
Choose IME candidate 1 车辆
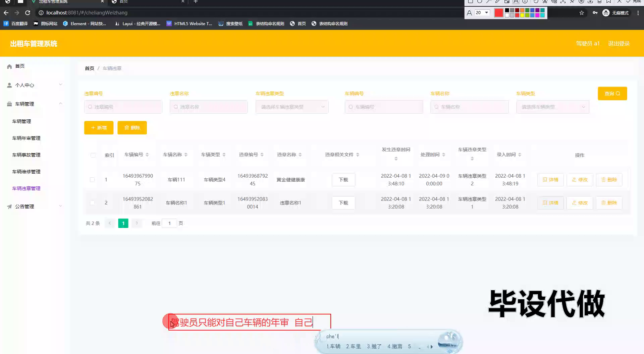point(333,346)
